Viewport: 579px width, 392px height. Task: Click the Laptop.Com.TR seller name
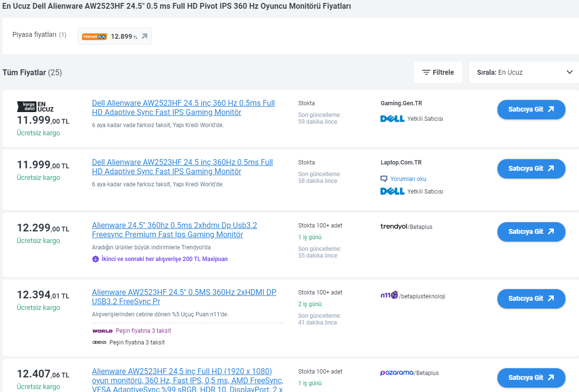(401, 163)
